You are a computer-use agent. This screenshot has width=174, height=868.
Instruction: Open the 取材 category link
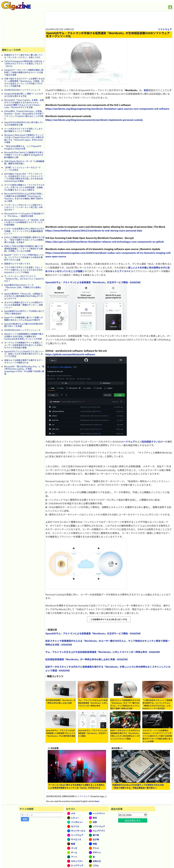[95, 818]
